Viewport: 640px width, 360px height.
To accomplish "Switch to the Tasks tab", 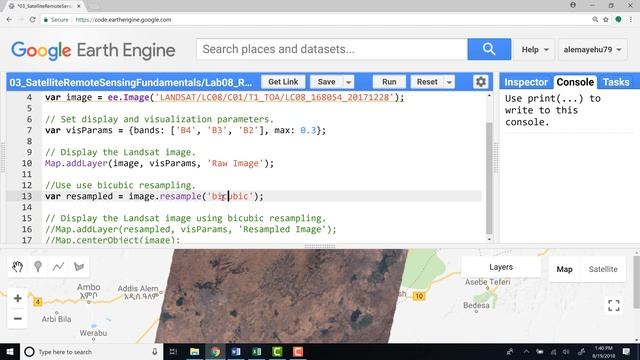I will (616, 82).
